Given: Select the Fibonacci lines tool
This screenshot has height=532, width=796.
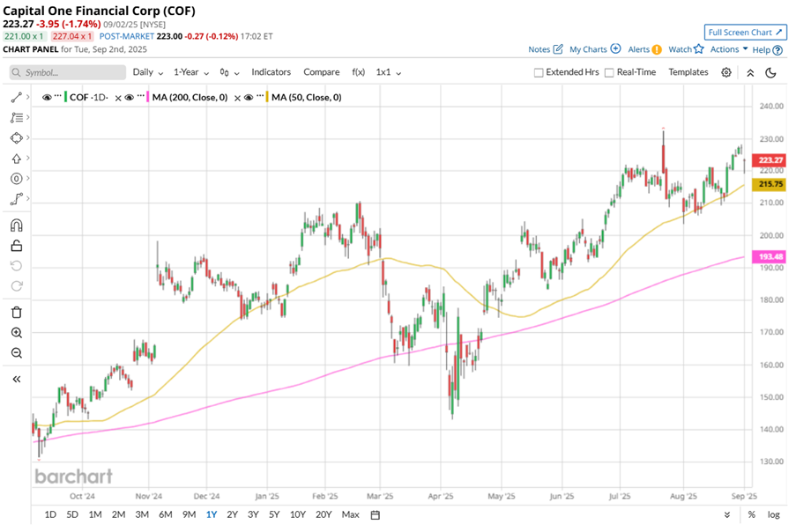Looking at the screenshot, I should tap(16, 118).
